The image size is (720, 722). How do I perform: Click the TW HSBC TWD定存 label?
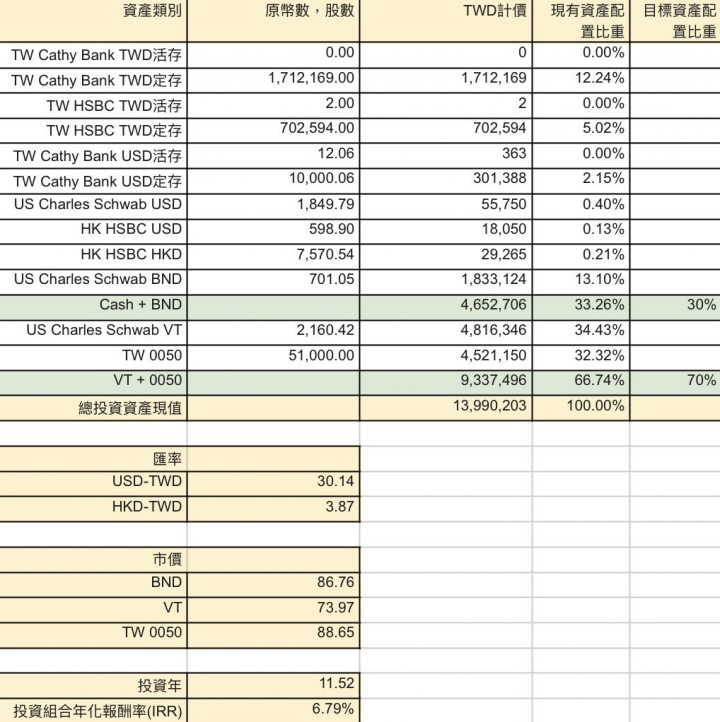click(114, 131)
